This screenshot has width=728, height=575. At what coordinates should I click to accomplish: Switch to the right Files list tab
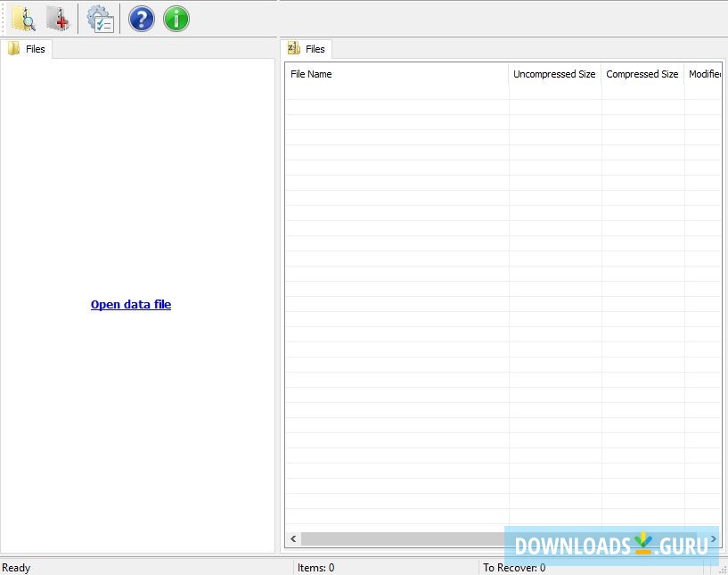315,49
